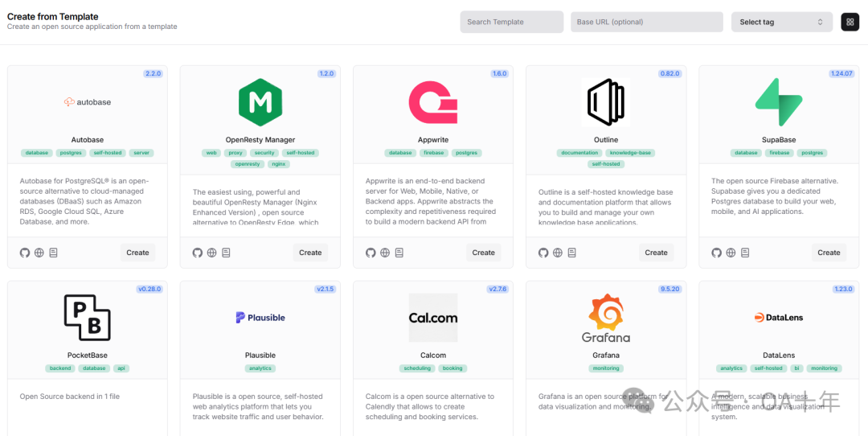Click the Autobase logo image
The image size is (868, 436).
click(x=88, y=102)
